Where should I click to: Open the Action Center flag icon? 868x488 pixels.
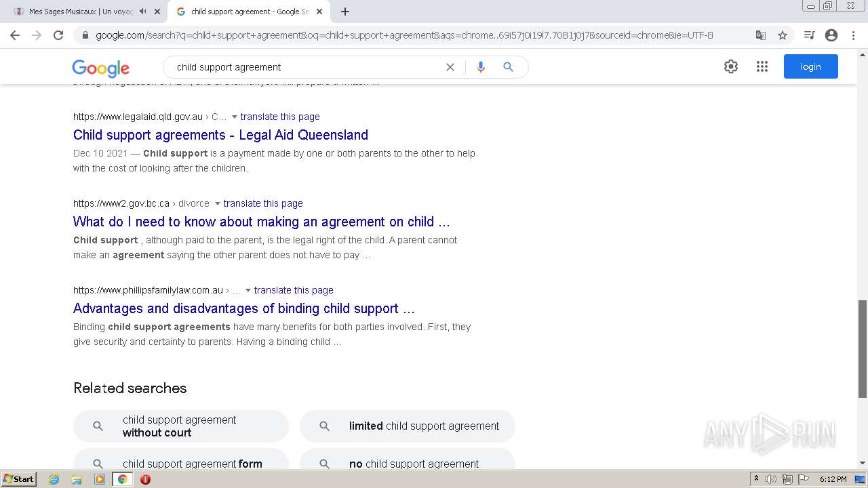(803, 479)
